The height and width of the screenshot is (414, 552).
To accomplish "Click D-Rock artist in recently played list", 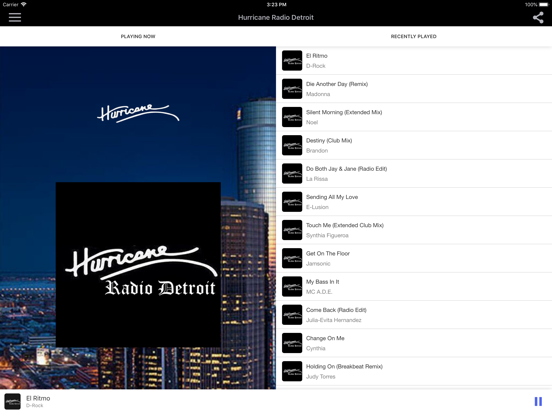I will click(315, 66).
